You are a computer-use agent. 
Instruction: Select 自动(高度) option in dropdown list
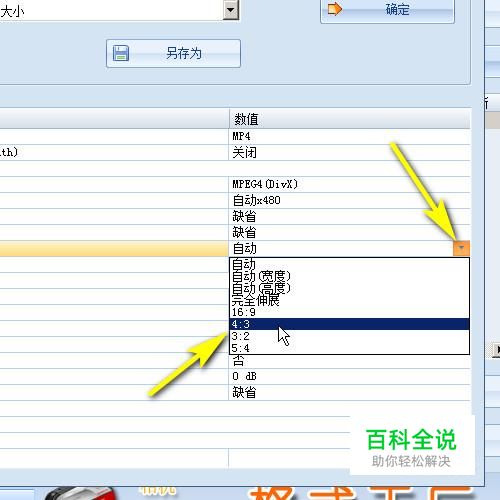point(349,288)
